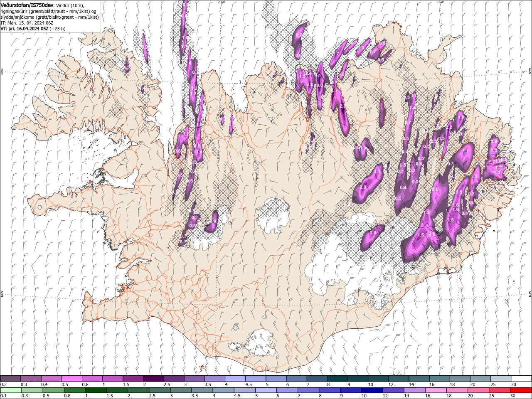Click the 20W longitude label at the top
The height and width of the screenshot is (399, 532).
pos(221,2)
